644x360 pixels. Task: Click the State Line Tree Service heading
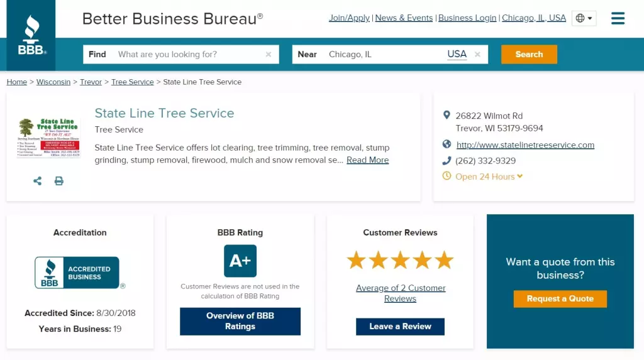click(164, 113)
